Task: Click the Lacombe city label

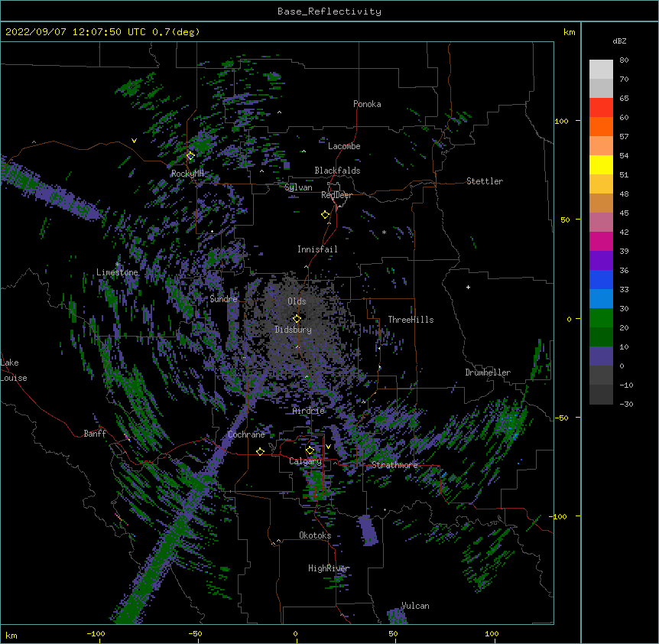Action: tap(344, 146)
